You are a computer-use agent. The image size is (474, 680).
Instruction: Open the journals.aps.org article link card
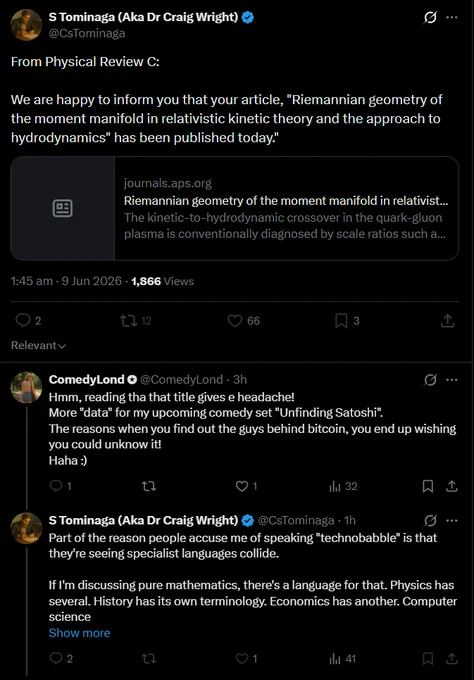coord(235,208)
